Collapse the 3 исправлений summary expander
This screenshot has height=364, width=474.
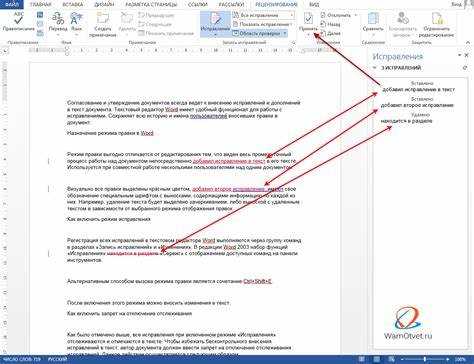point(375,68)
